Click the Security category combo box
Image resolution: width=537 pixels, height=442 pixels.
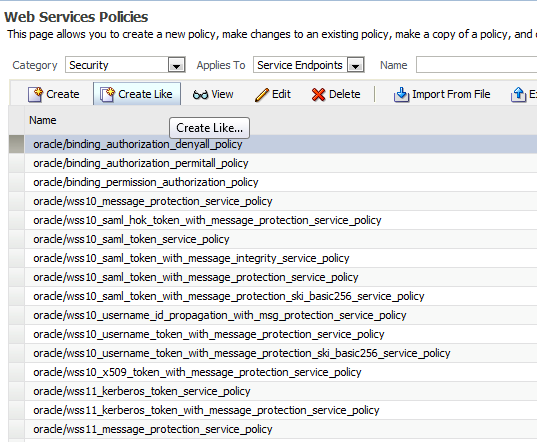pos(125,65)
